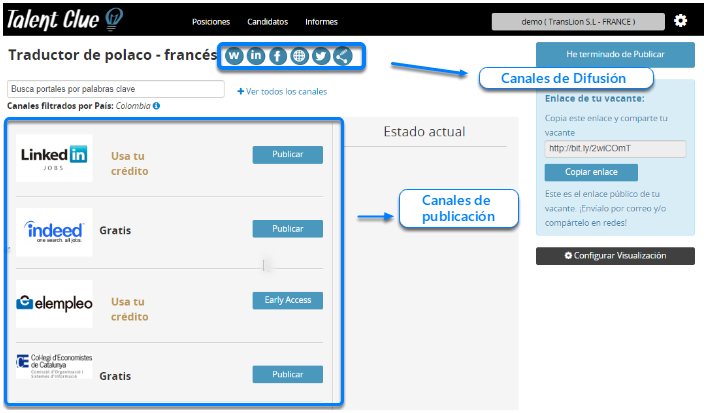The height and width of the screenshot is (413, 707).
Task: Click the globe web share icon
Action: tap(299, 56)
